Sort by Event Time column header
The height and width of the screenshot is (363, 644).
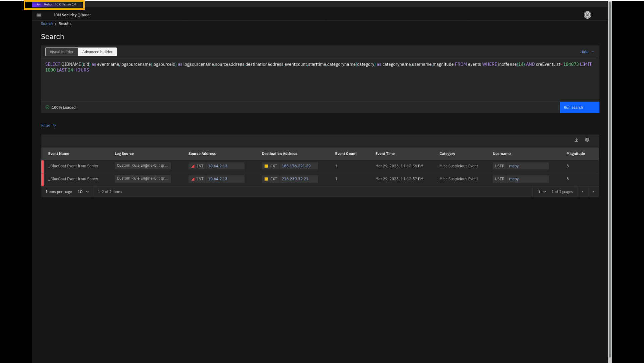coord(385,154)
